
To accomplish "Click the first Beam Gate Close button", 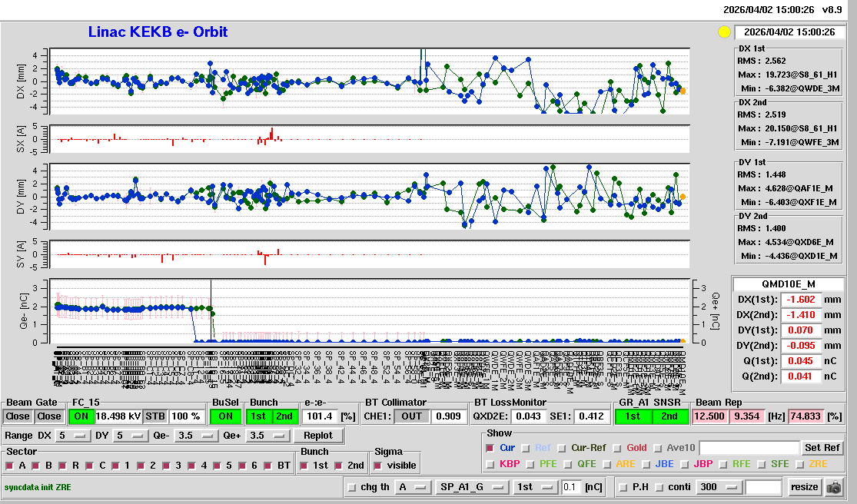I will (x=18, y=416).
